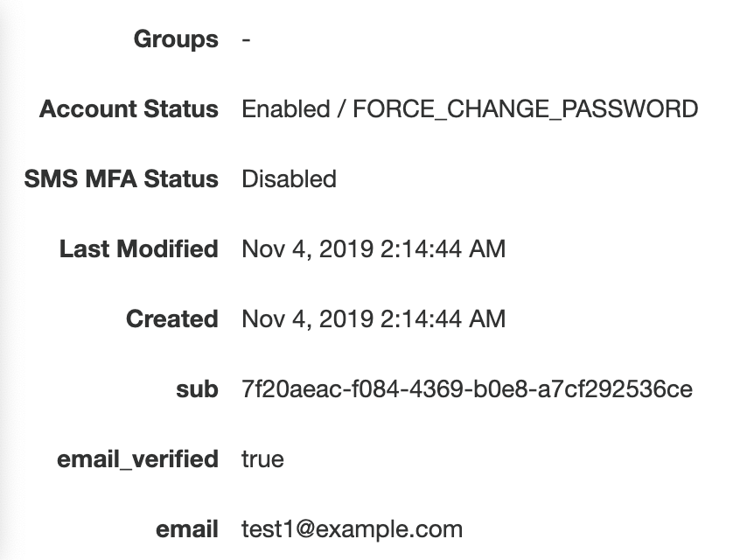Click the email_verified label
This screenshot has height=560, width=740.
click(x=137, y=459)
